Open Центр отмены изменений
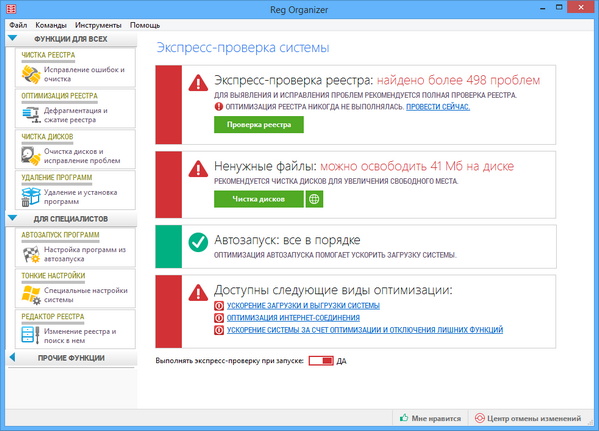Viewport: 599px width, 431px height. pos(528,418)
